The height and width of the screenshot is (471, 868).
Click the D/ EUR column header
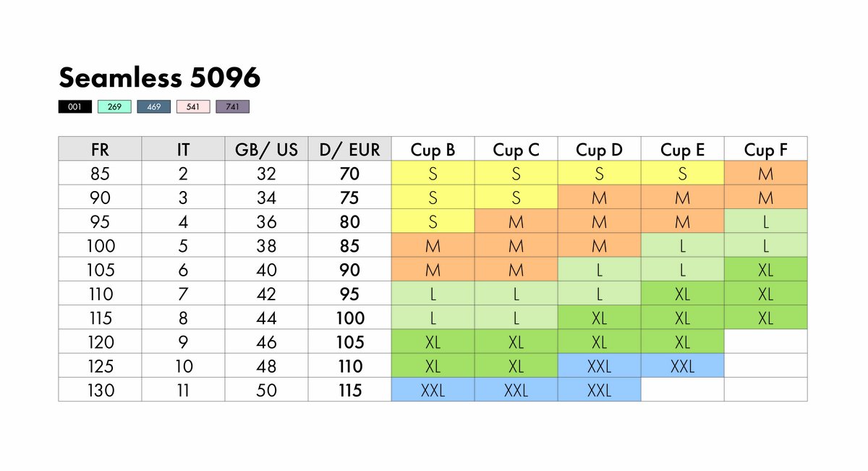[x=349, y=150]
